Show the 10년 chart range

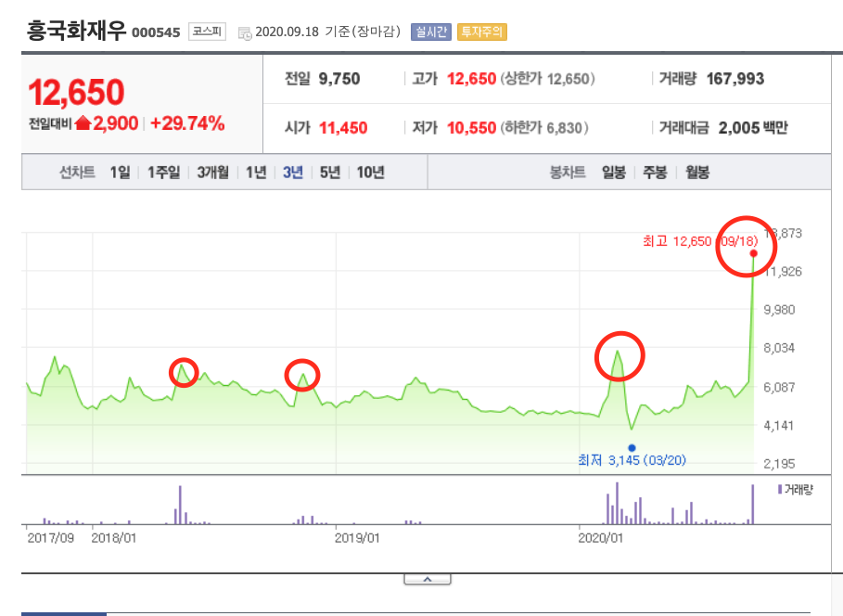tap(370, 173)
